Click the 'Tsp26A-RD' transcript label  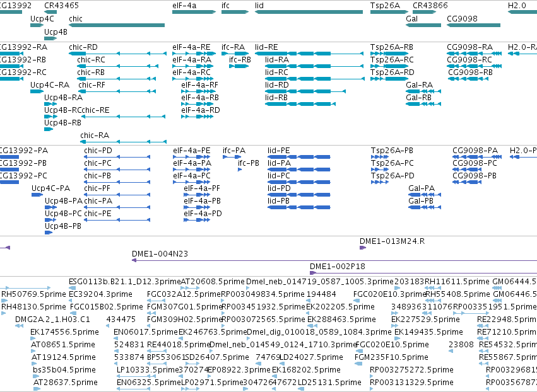click(x=392, y=72)
